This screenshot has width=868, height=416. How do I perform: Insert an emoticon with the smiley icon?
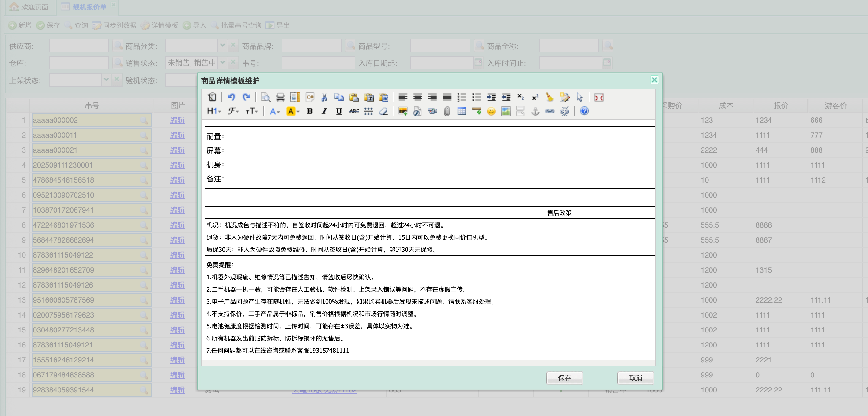(491, 111)
